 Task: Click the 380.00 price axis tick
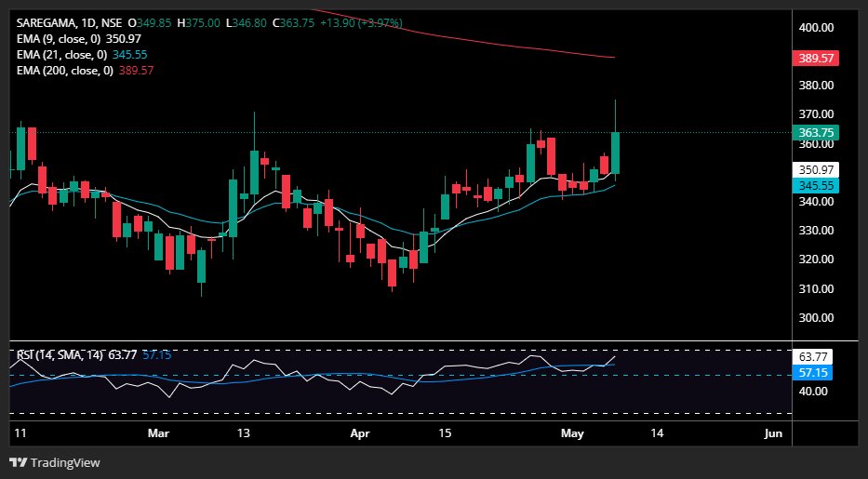point(816,86)
